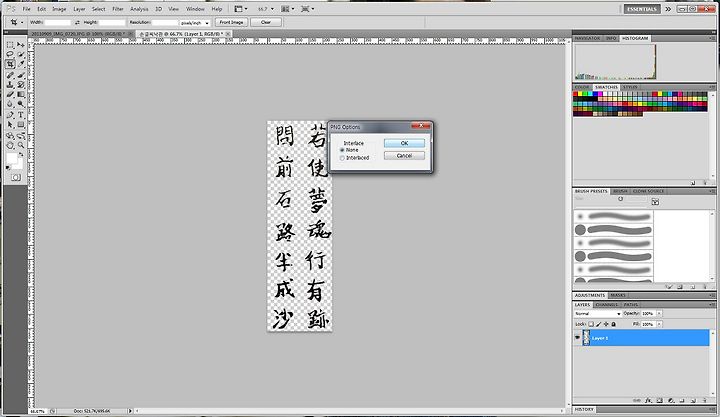Select the 3D Orbit camera tool

(21, 136)
